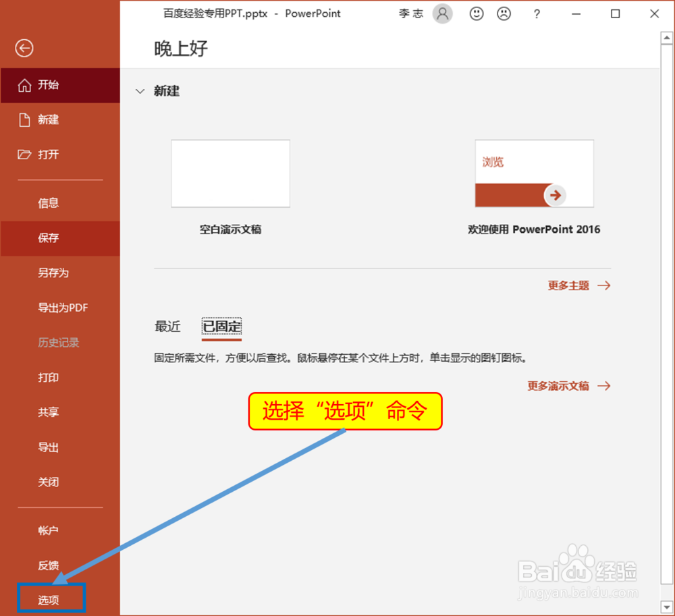Choose 关闭 to close presentation
Screen dimensions: 675x616
[x=60, y=482]
